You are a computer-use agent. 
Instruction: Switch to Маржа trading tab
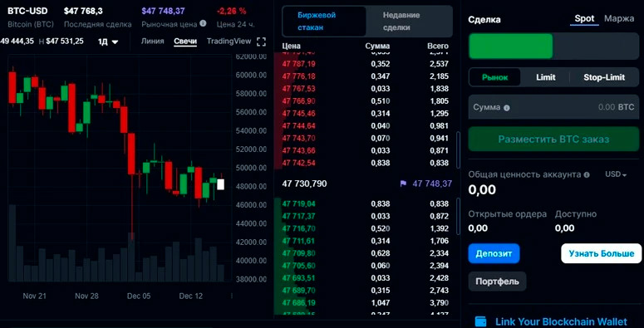click(x=619, y=19)
